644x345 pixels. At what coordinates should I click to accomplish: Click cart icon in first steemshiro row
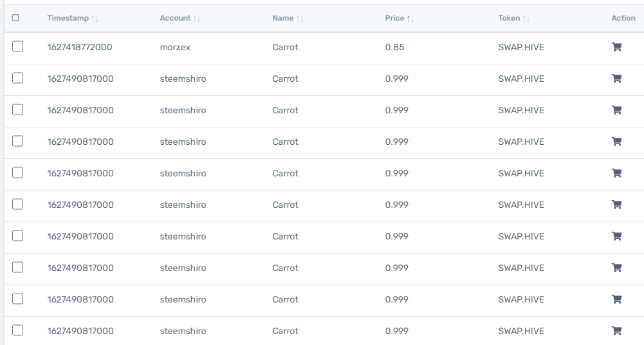point(616,79)
